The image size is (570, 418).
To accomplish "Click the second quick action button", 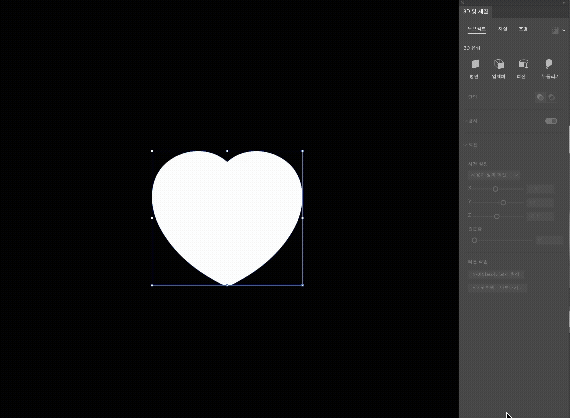I will click(497, 288).
